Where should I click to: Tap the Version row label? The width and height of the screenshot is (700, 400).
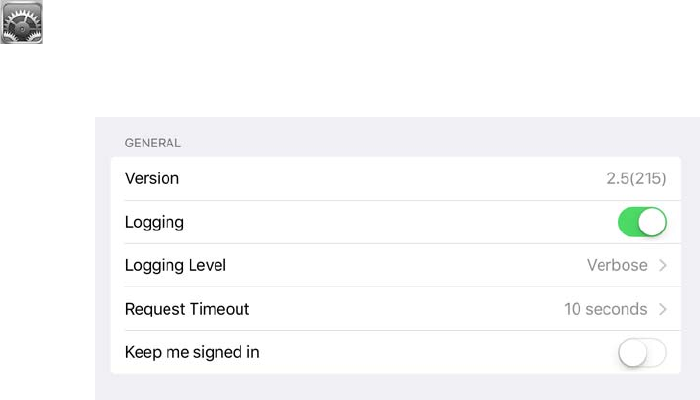152,178
